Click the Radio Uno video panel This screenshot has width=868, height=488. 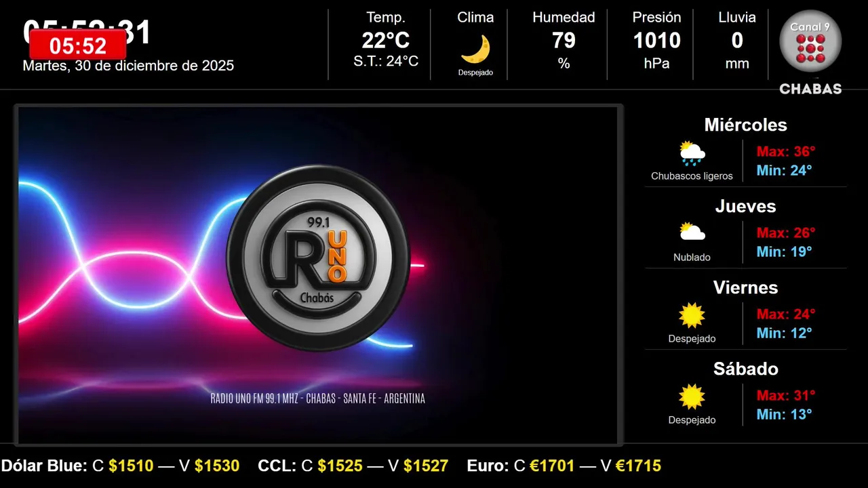coord(318,274)
